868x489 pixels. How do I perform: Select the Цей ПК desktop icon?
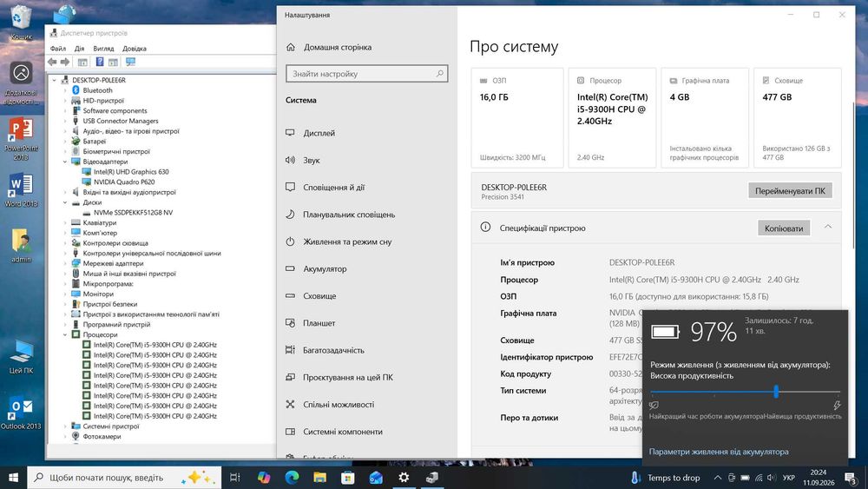pos(21,357)
